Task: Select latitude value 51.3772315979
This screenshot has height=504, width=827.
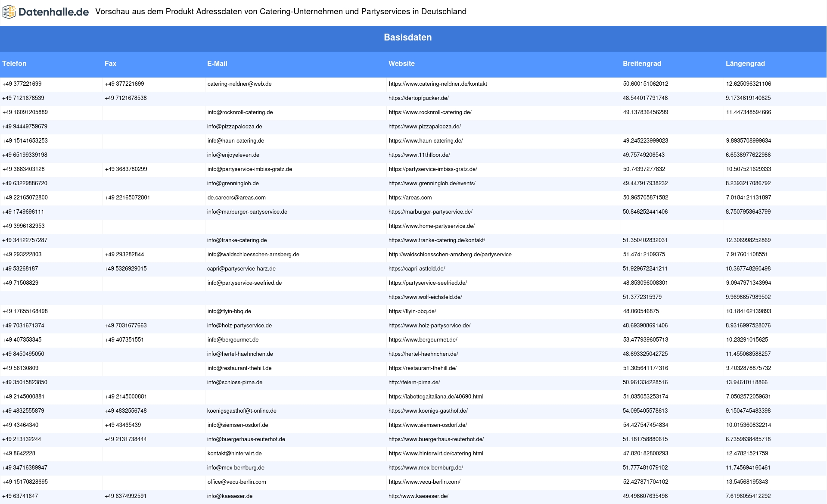Action: [x=642, y=297]
